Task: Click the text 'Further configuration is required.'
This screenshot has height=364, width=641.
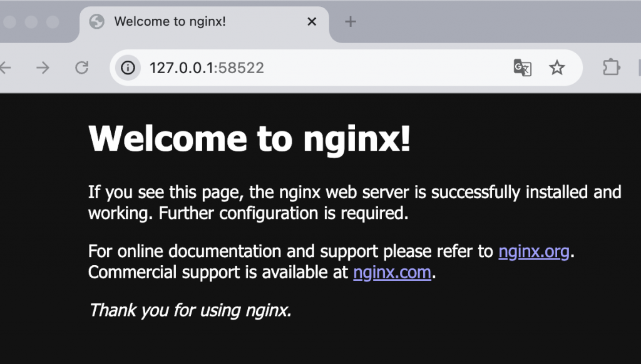Action: (x=284, y=213)
